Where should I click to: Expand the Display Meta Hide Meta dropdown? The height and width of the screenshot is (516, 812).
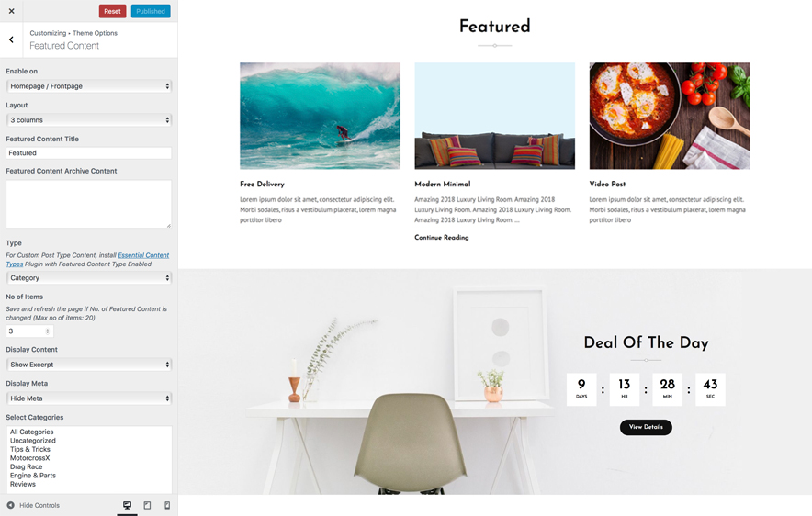(x=89, y=398)
